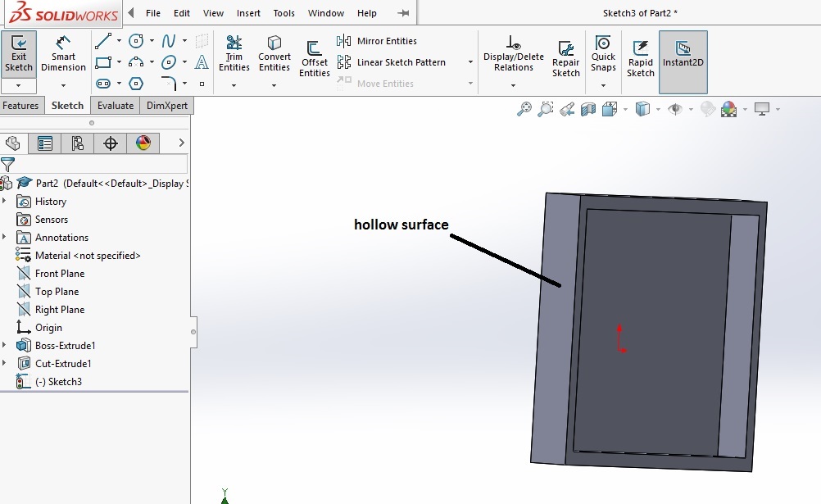Click the Convert Entities tool

point(274,53)
